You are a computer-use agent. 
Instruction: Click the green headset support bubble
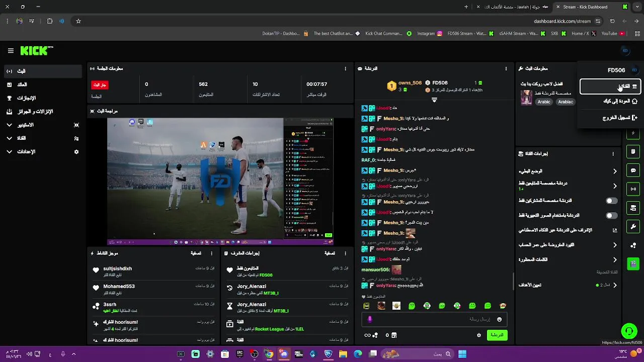tap(629, 331)
